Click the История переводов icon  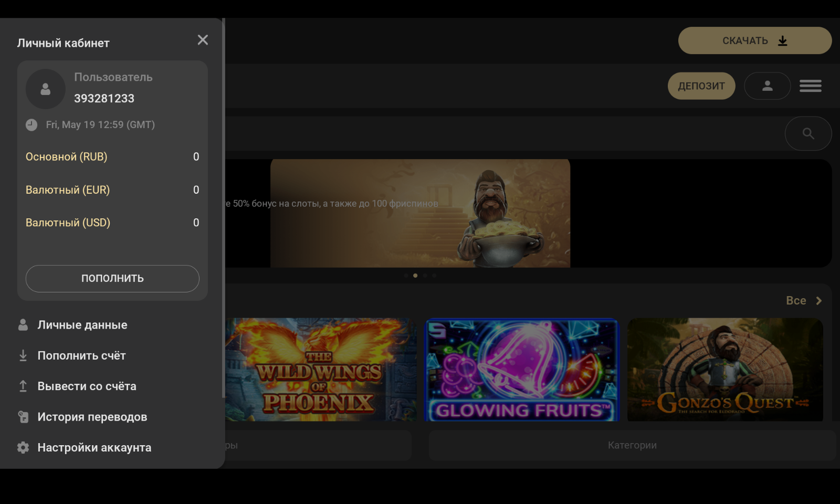tap(23, 417)
